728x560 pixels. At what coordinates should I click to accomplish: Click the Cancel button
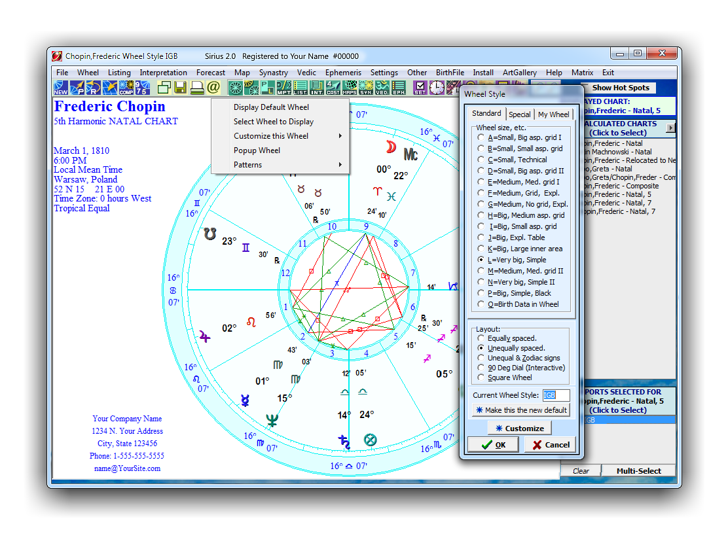551,445
